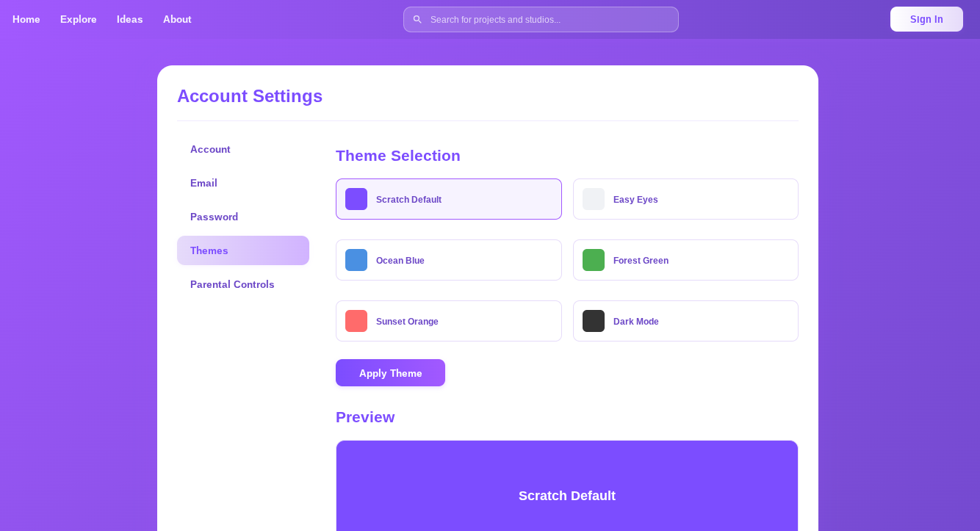Viewport: 980px width, 531px height.
Task: Navigate to the About page
Action: point(176,19)
